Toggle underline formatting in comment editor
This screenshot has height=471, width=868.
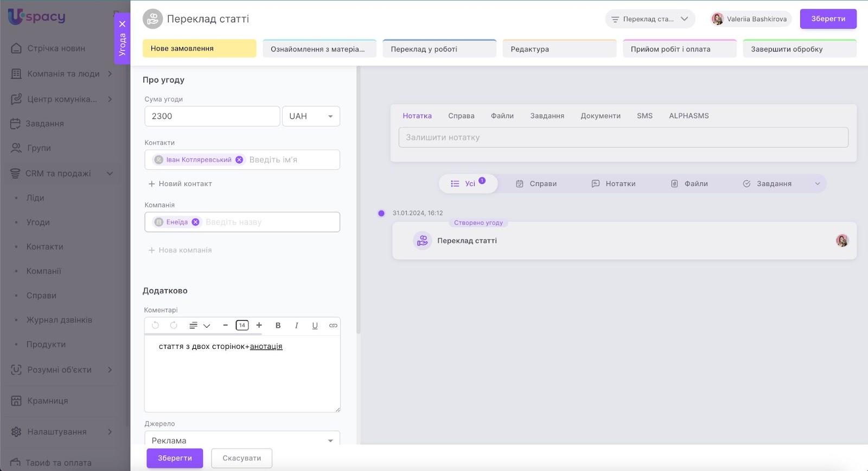coord(315,326)
